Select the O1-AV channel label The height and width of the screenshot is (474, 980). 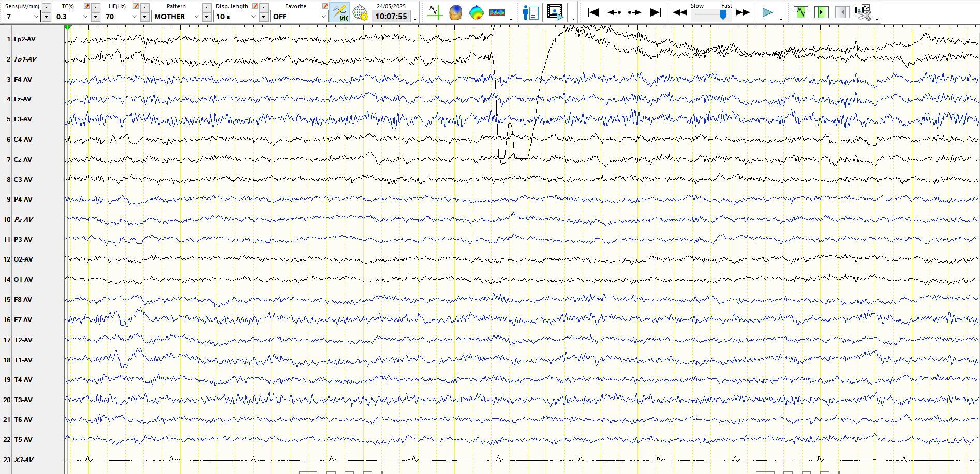pos(23,280)
